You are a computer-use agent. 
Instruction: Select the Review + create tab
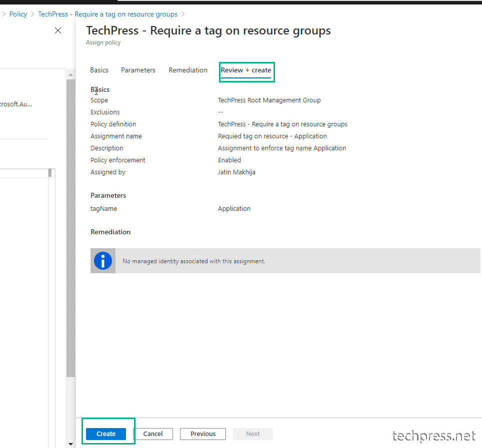coord(246,70)
